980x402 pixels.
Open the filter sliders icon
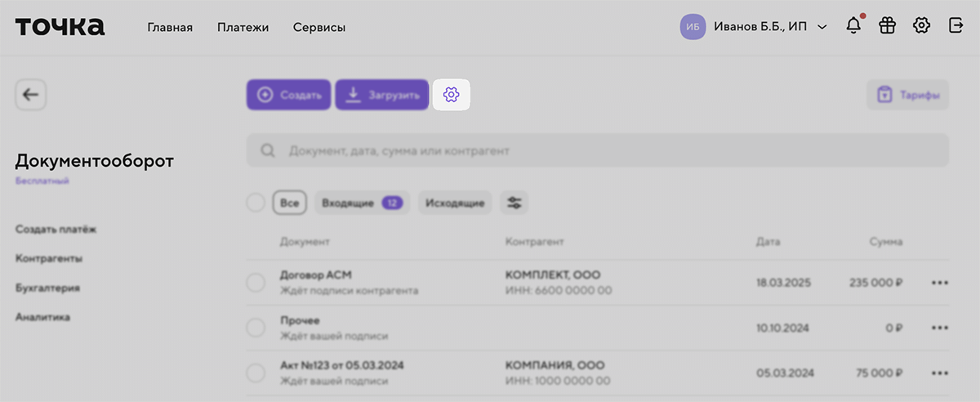click(x=514, y=203)
